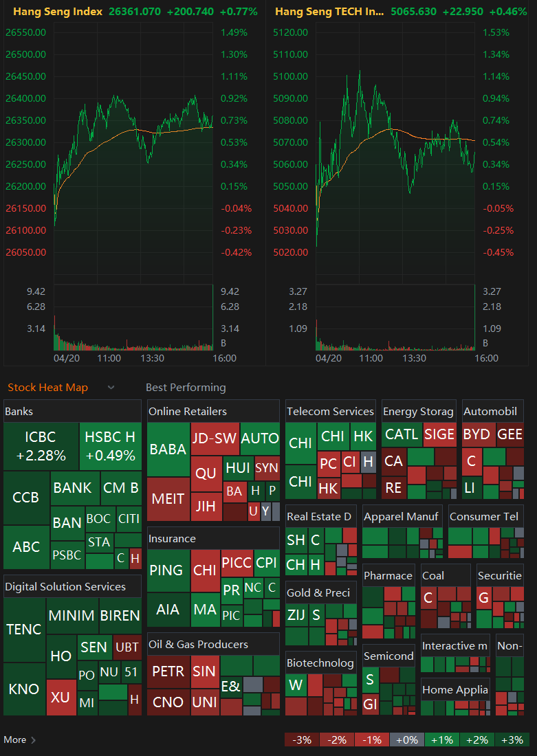Open the Hang Seng TECH Index title

coord(329,12)
